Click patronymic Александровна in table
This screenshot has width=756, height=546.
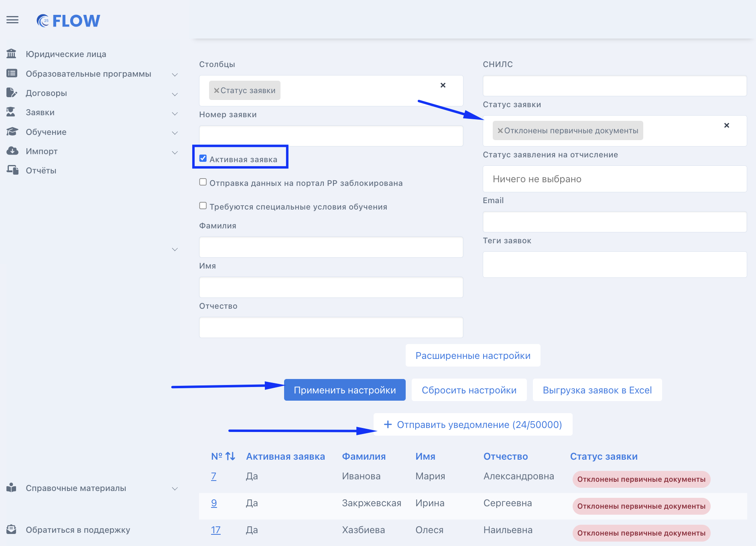(x=518, y=476)
